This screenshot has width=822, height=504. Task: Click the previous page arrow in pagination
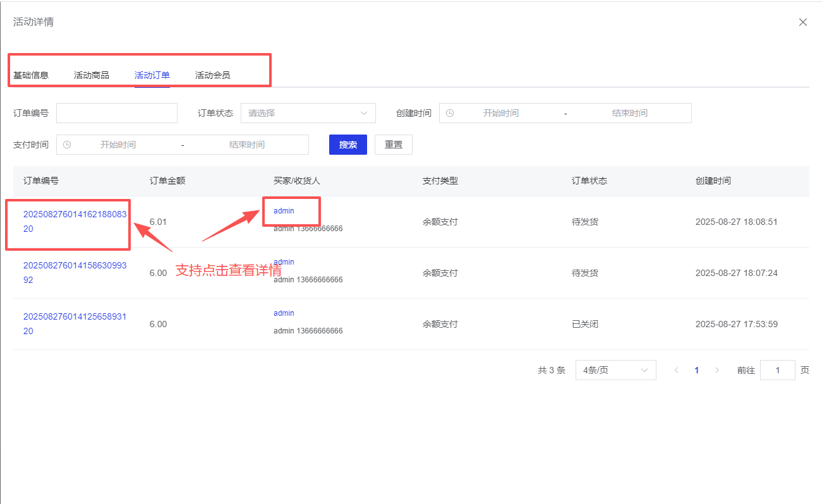tap(677, 370)
